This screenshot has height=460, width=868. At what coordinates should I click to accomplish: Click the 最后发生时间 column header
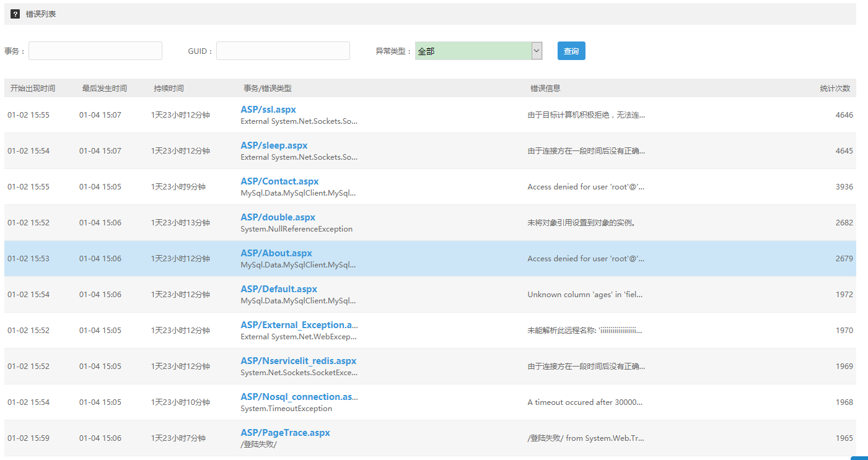105,89
